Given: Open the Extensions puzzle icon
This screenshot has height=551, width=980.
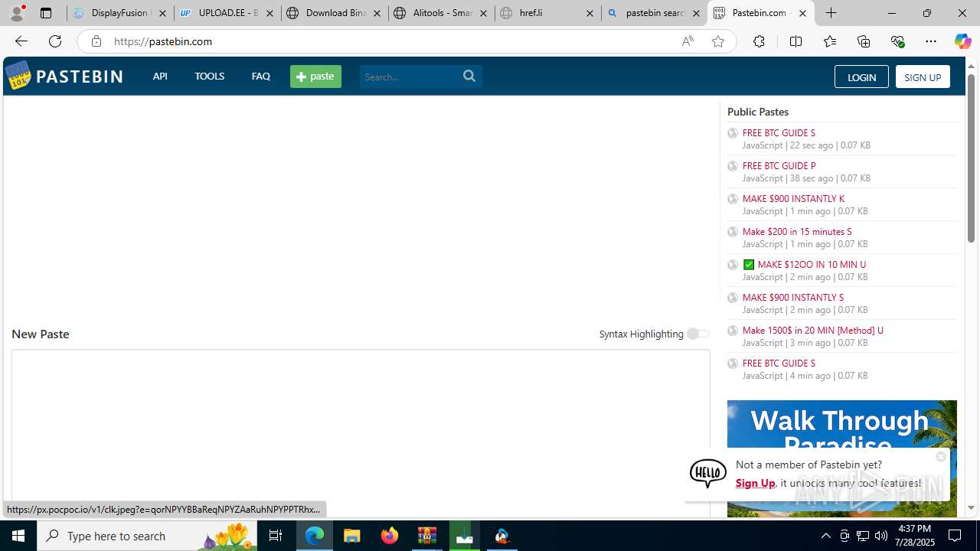Looking at the screenshot, I should pyautogui.click(x=759, y=41).
